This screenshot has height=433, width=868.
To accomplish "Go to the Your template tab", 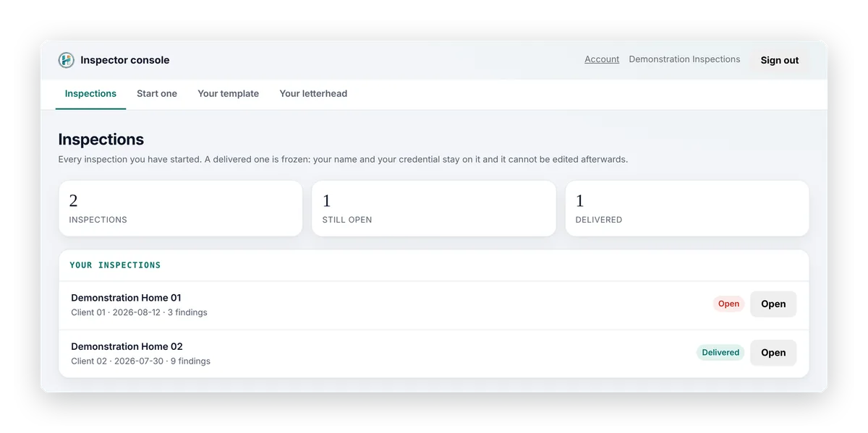I will pyautogui.click(x=229, y=94).
